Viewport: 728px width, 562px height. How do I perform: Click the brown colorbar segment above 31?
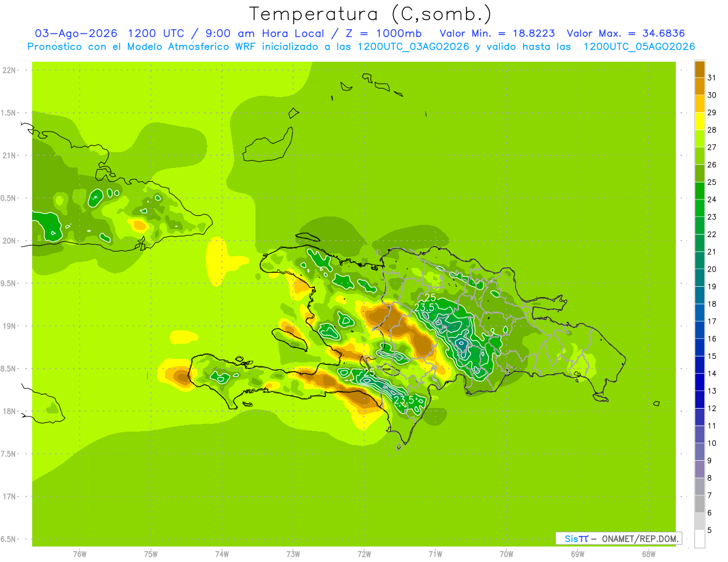[x=699, y=69]
